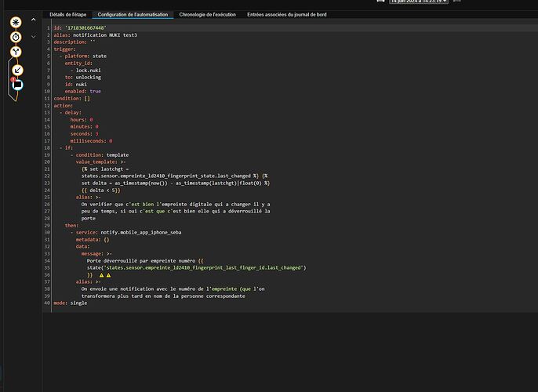
Task: Click the 'set delta = as_timestamp(now())' line
Action: coord(176,183)
